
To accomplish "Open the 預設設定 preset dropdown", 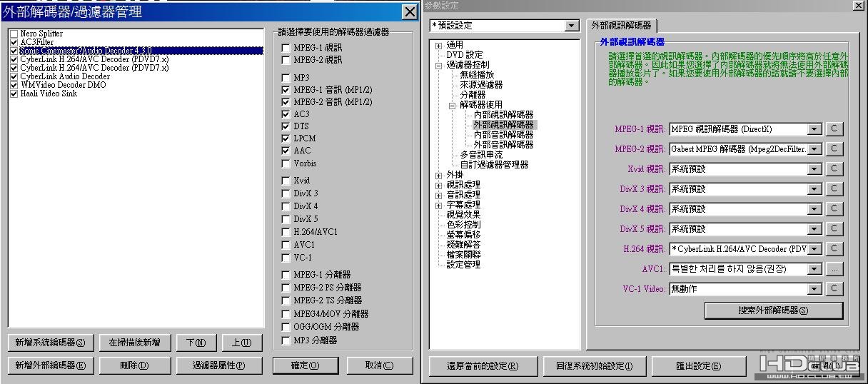I will coord(572,26).
